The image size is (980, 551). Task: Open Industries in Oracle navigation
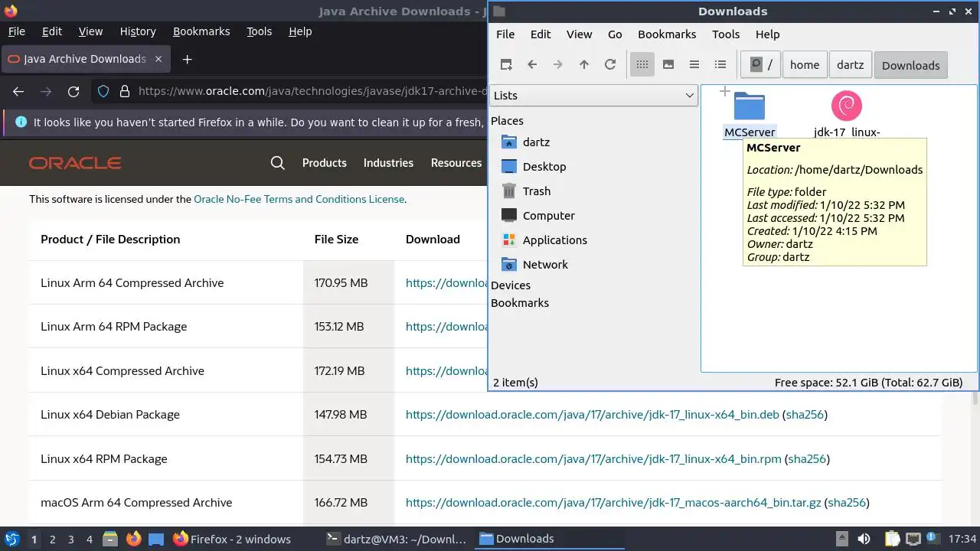pos(388,163)
